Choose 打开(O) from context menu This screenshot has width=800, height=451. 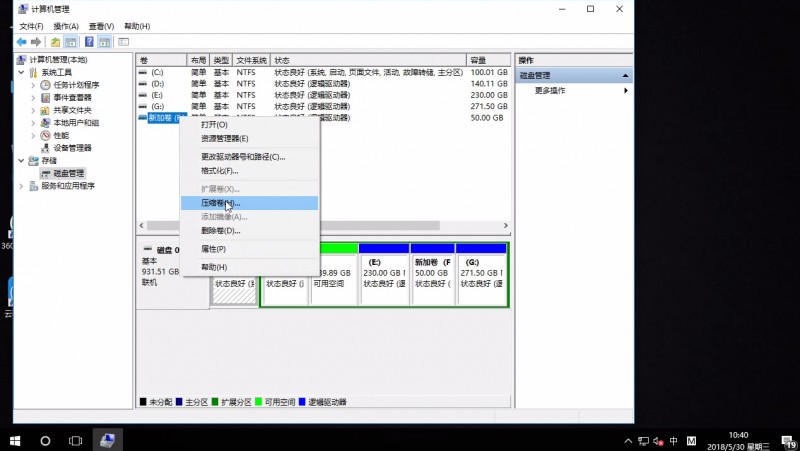click(249, 124)
